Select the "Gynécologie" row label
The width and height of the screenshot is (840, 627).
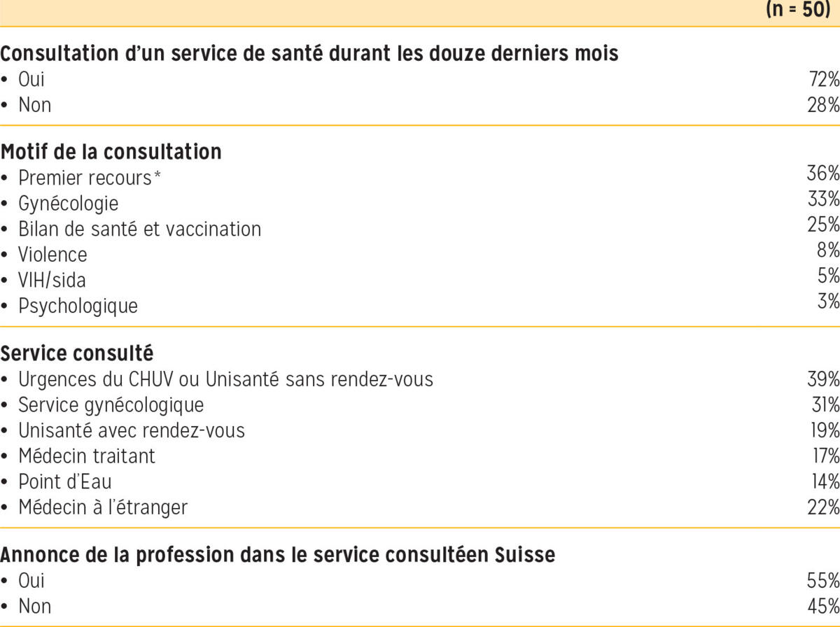pyautogui.click(x=68, y=204)
